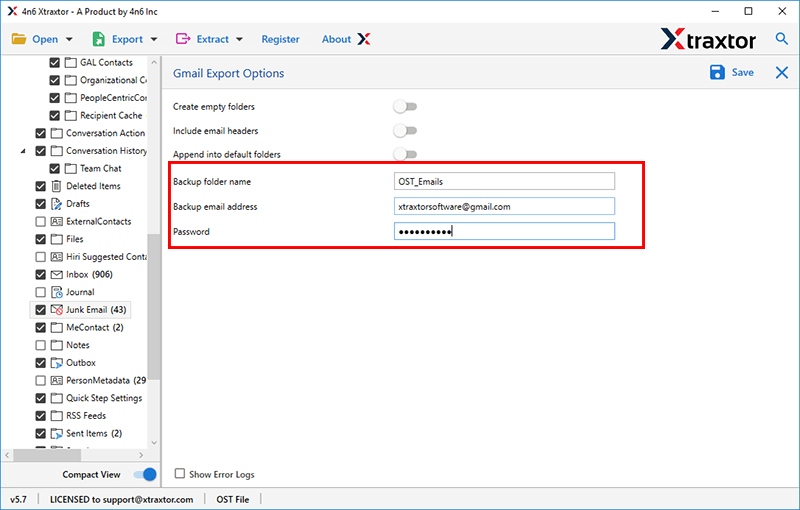The width and height of the screenshot is (800, 510).
Task: Click horizontal scrollbar right arrow in folder tree
Action: click(141, 455)
